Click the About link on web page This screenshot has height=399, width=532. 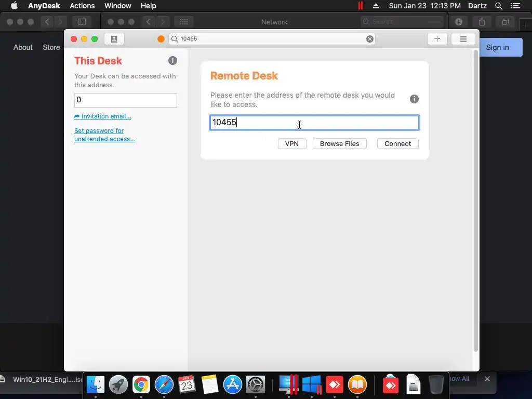point(23,47)
